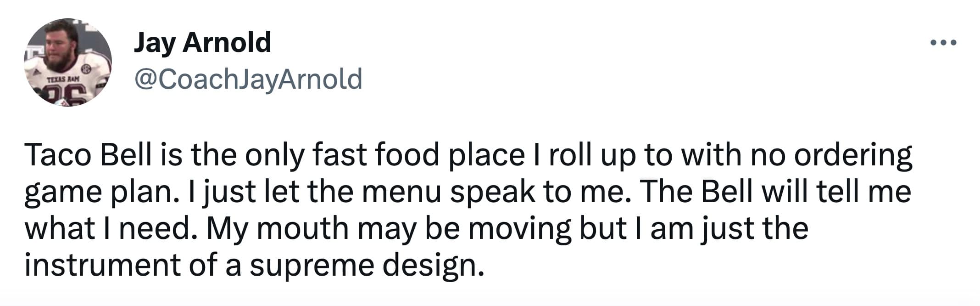Click 'supreme design' at tweet end
The width and height of the screenshot is (980, 306).
[x=366, y=266]
